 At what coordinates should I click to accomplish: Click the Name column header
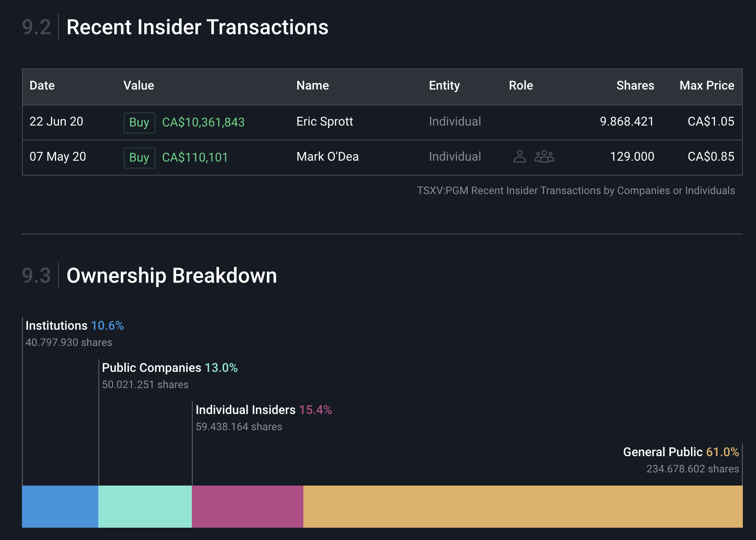point(313,86)
